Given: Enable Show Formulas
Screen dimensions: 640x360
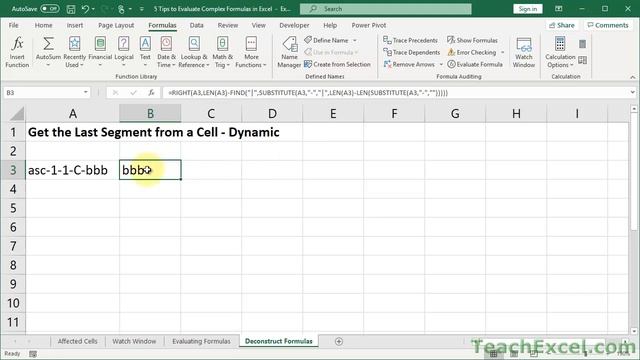Looking at the screenshot, I should pyautogui.click(x=472, y=40).
